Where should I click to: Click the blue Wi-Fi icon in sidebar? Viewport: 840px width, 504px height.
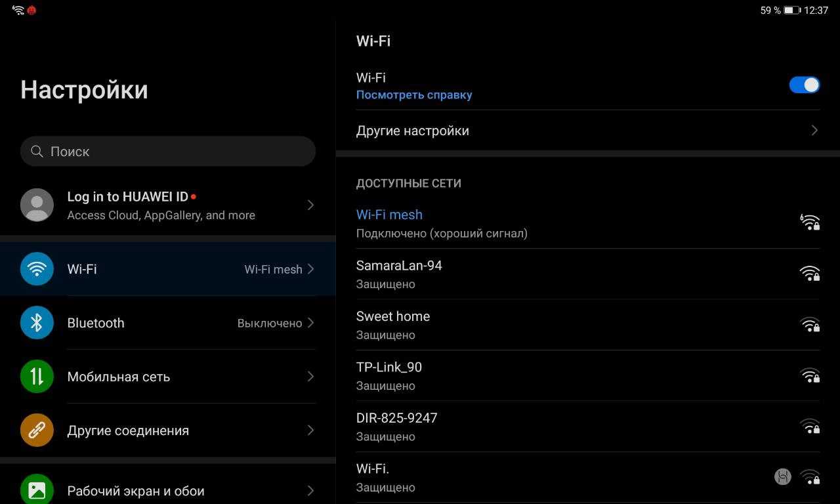click(x=37, y=269)
